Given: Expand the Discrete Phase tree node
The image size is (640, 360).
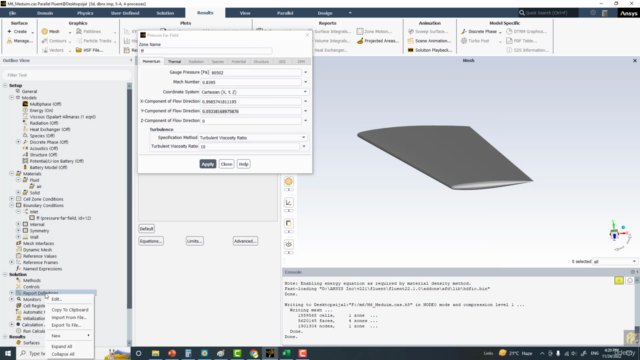Looking at the screenshot, I should 18,142.
